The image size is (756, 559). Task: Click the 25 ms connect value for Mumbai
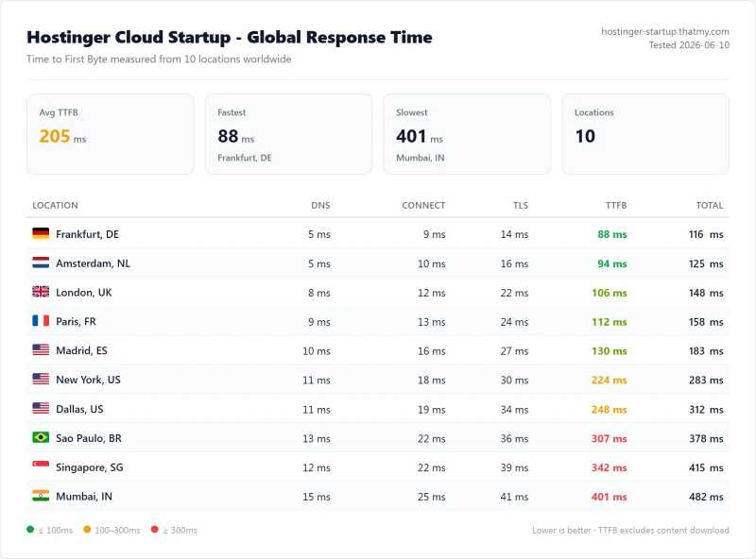(x=432, y=497)
